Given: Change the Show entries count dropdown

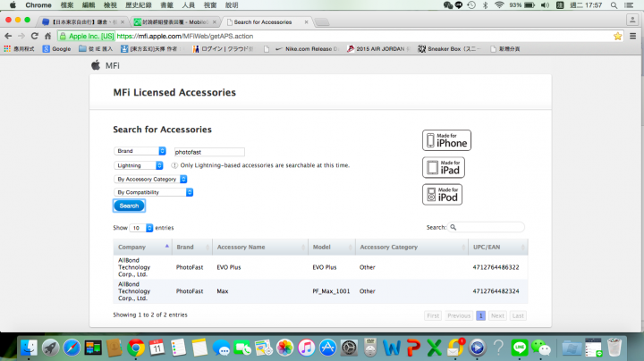Looking at the screenshot, I should pyautogui.click(x=141, y=228).
